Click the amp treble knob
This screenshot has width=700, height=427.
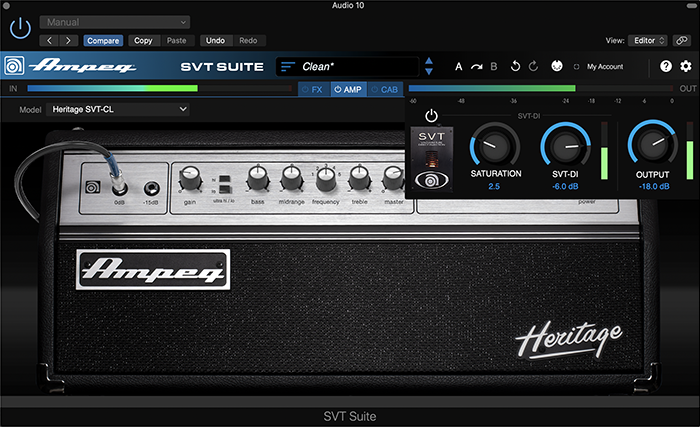click(359, 177)
